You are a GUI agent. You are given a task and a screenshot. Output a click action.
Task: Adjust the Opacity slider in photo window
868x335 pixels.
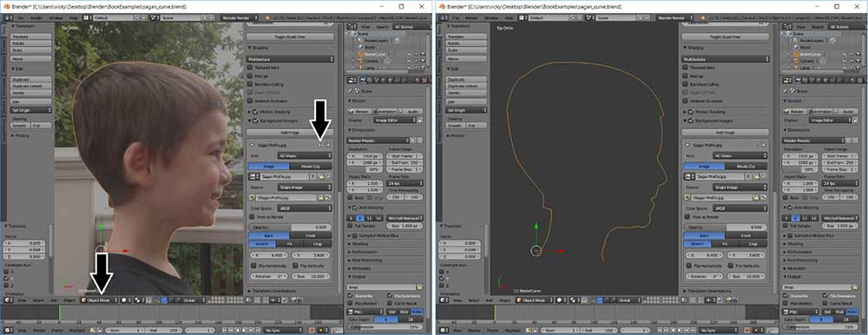(x=290, y=227)
